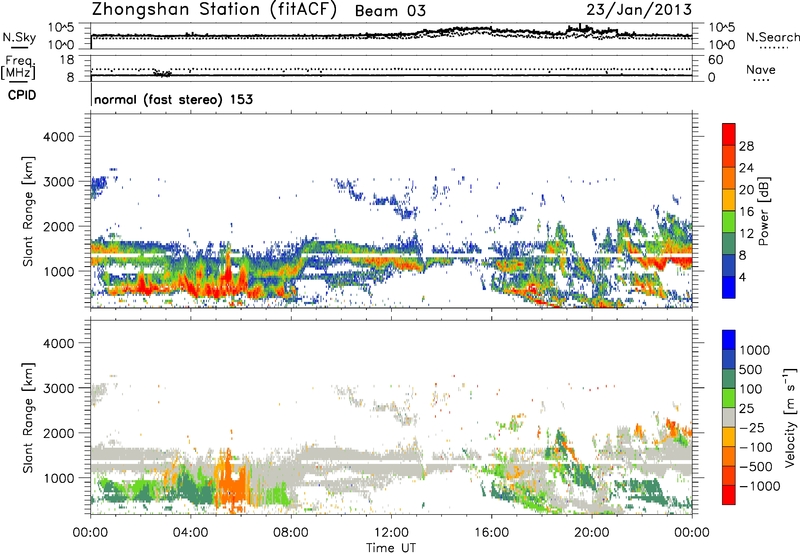Click '4000' tick on the velocity panel
The height and width of the screenshot is (554, 800).
(58, 343)
